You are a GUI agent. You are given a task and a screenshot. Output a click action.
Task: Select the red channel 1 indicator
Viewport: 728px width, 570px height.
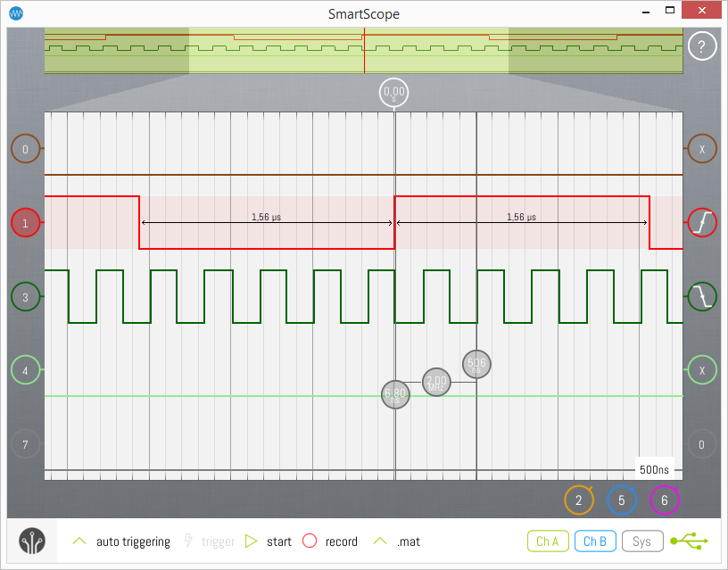pos(25,223)
